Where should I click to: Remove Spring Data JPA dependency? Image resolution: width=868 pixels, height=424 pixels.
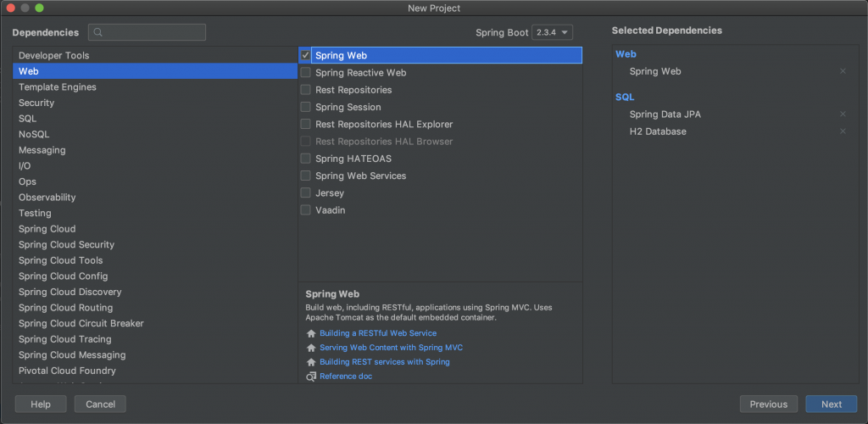pyautogui.click(x=843, y=114)
